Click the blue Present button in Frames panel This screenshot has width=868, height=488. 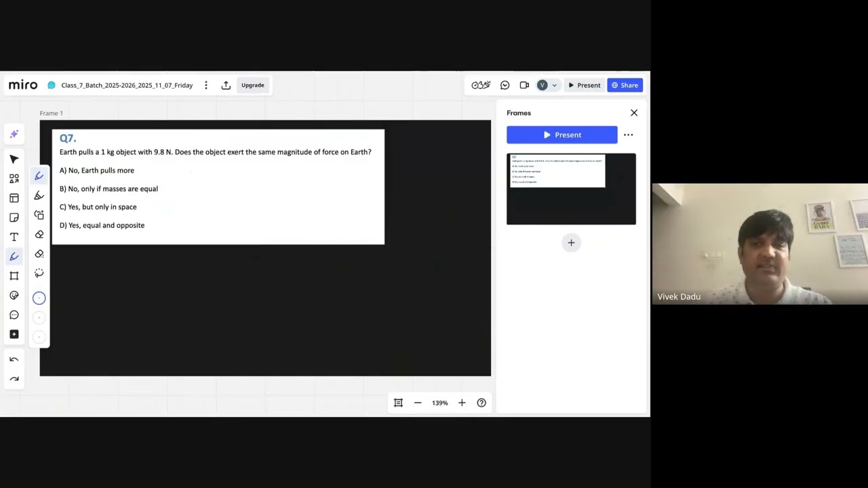[562, 135]
